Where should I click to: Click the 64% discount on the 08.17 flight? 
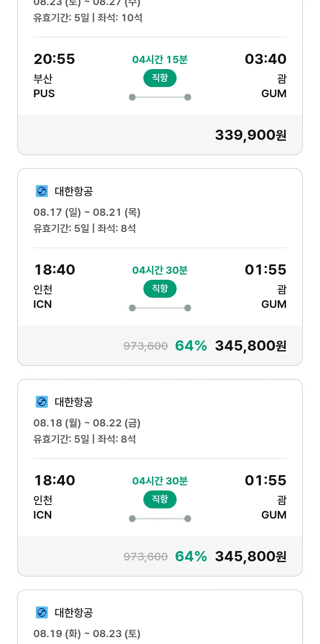click(x=191, y=346)
